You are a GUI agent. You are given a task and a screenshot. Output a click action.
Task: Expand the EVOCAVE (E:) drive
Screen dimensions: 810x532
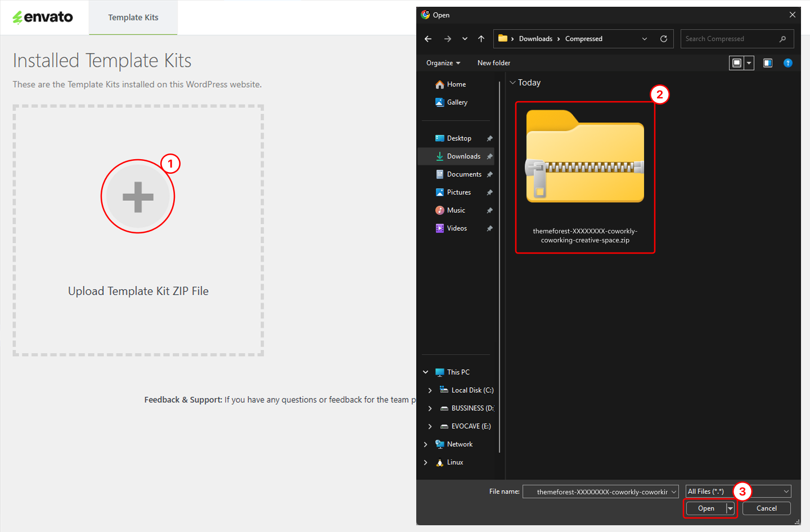pos(430,426)
